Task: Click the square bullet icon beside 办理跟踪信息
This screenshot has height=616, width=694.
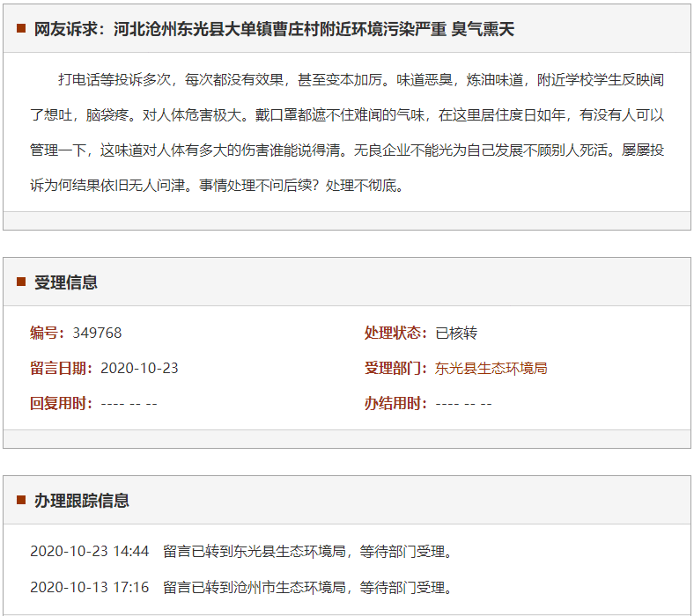Action: 21,500
